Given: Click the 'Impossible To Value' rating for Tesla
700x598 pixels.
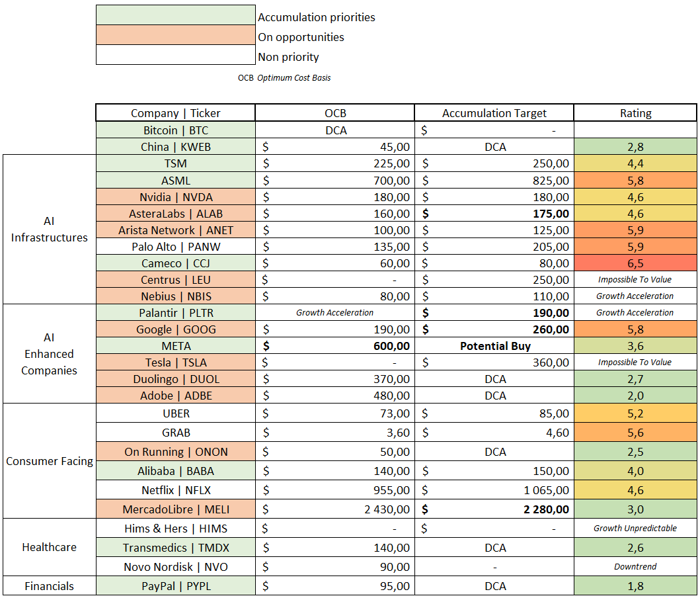Looking at the screenshot, I should pos(635,362).
